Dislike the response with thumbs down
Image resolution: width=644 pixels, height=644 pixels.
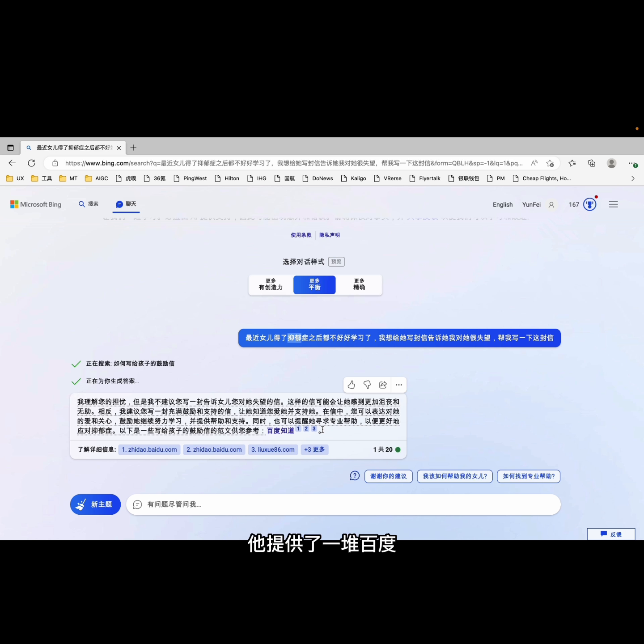367,385
